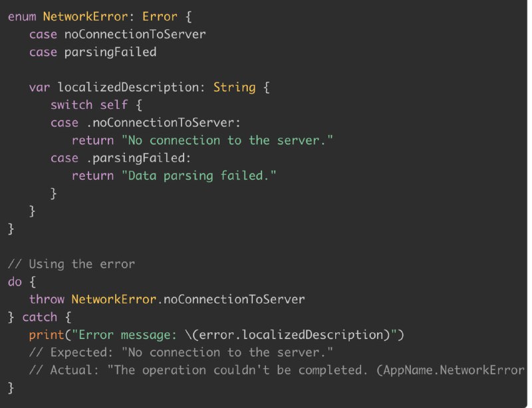Click the String type annotation
This screenshot has height=408, width=532.
(x=235, y=88)
